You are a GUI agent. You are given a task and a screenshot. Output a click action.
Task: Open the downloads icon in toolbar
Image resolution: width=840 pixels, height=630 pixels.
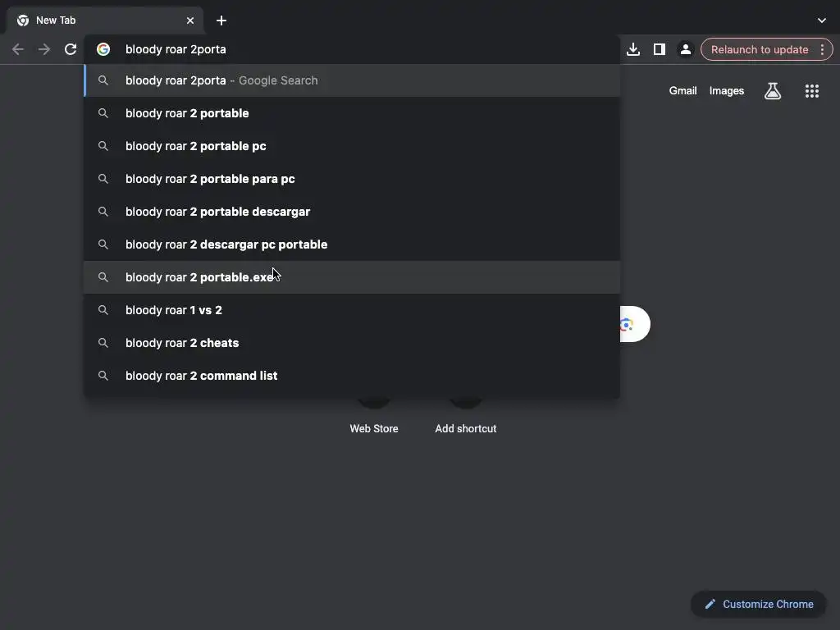633,49
